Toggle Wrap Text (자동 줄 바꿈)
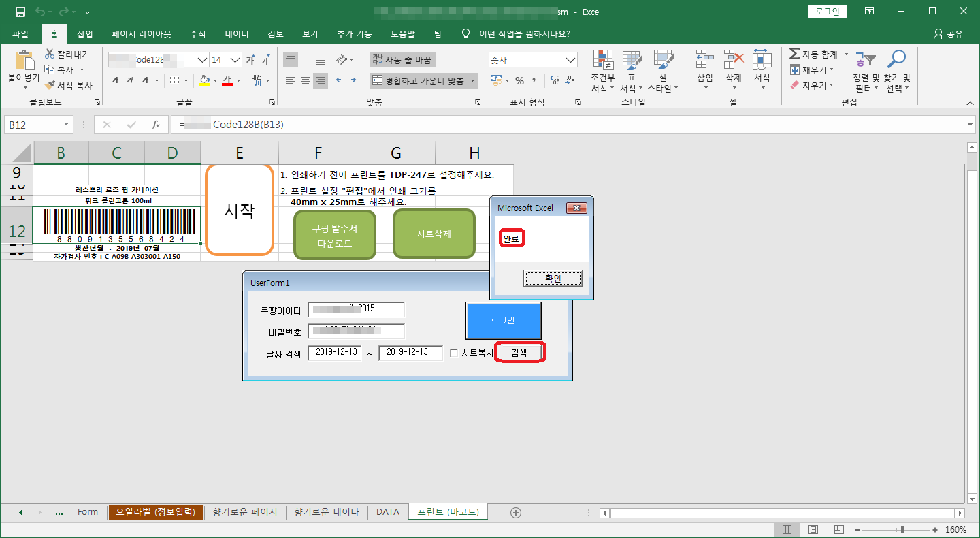Screen dimensions: 980x538 click(402, 60)
